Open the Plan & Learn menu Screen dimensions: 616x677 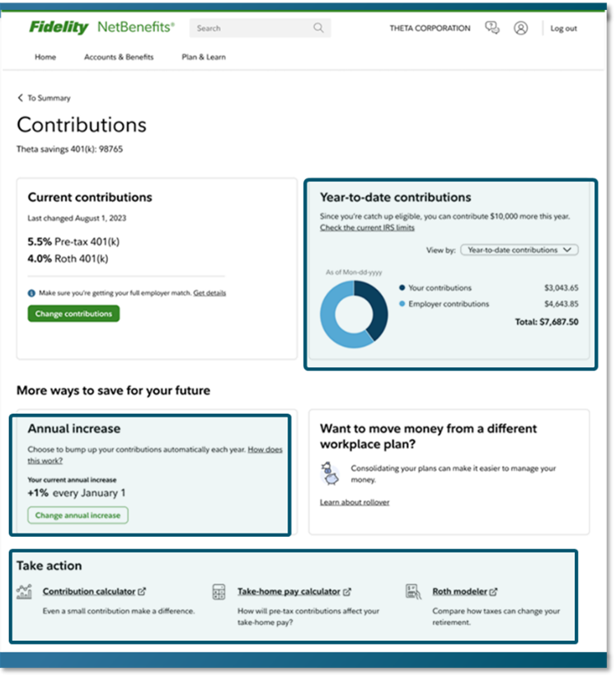click(203, 57)
